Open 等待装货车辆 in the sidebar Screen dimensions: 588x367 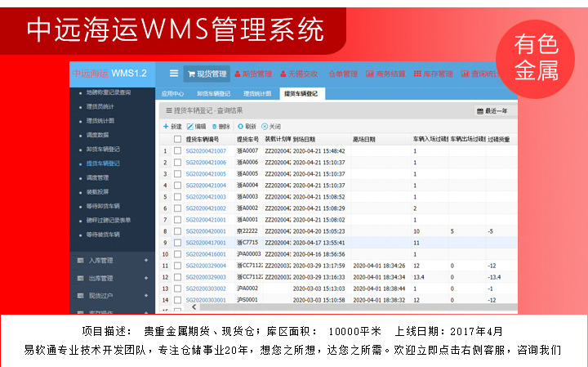click(x=103, y=235)
